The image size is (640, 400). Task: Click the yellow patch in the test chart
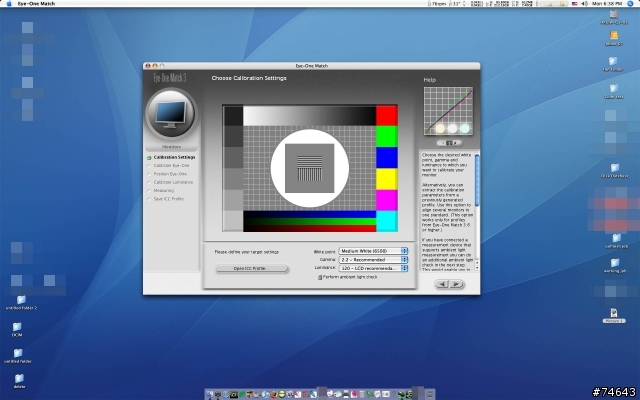tap(387, 179)
